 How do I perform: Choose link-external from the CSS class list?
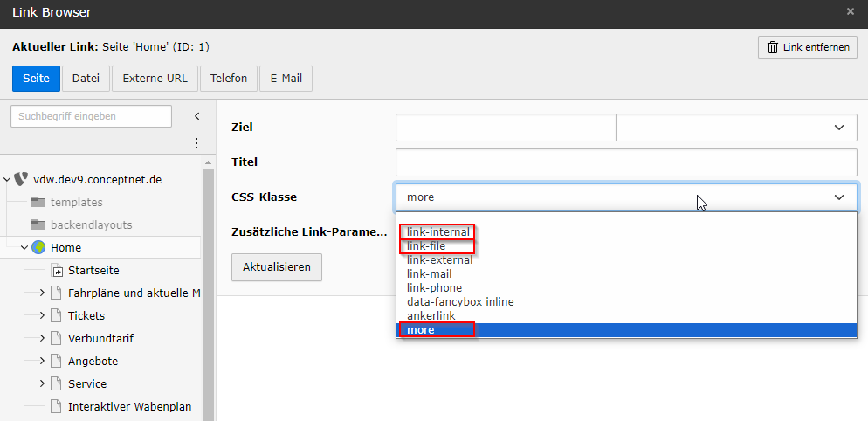(439, 259)
